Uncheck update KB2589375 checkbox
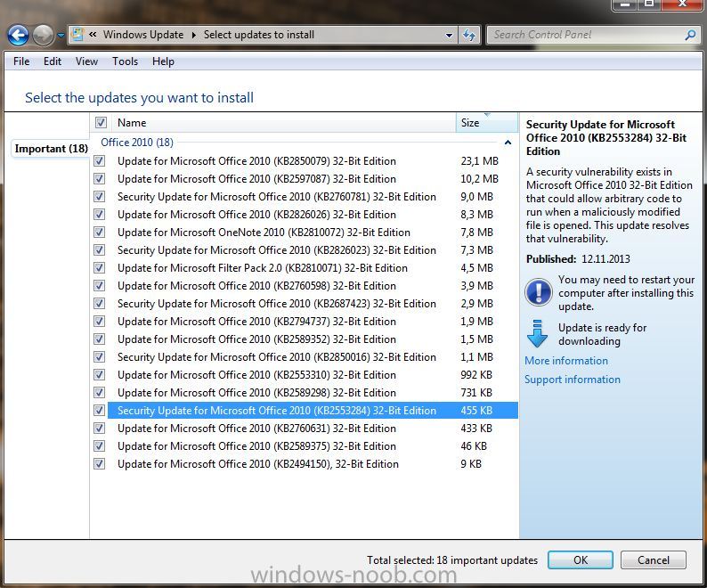The image size is (707, 588). (99, 446)
